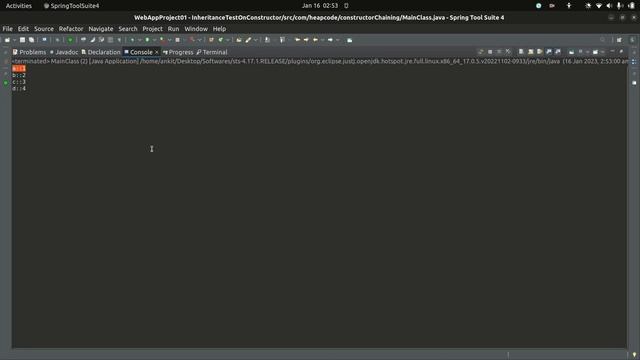
Task: Switch to the Progress tab
Action: (x=178, y=52)
